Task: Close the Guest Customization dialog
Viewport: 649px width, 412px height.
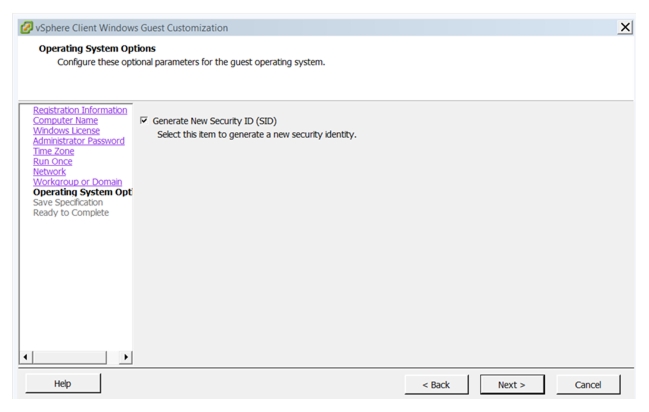Action: coord(625,27)
